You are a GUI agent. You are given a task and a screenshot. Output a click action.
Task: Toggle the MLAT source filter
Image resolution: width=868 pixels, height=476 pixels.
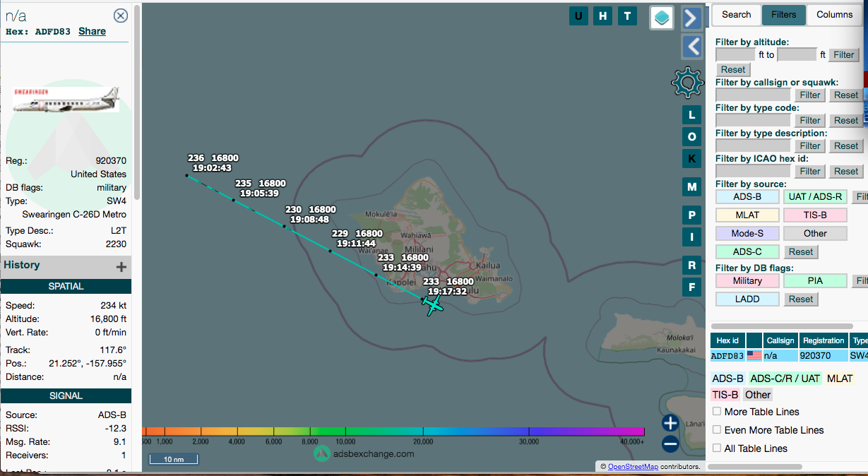[x=747, y=215]
